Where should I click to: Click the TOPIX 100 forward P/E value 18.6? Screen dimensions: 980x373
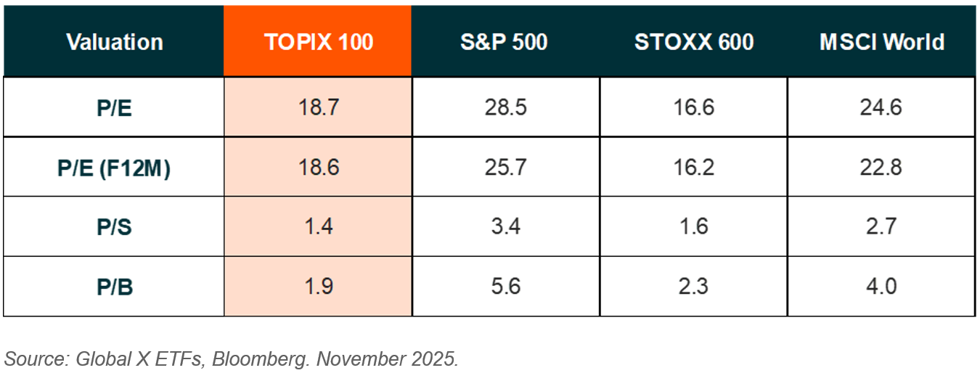318,167
